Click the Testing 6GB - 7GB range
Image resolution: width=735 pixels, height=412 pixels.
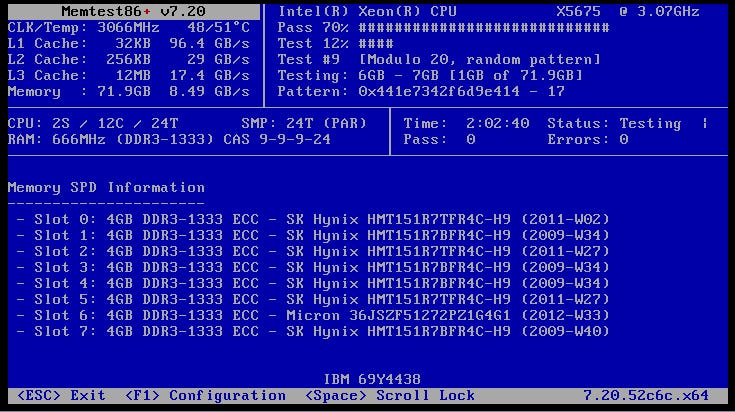pos(430,75)
